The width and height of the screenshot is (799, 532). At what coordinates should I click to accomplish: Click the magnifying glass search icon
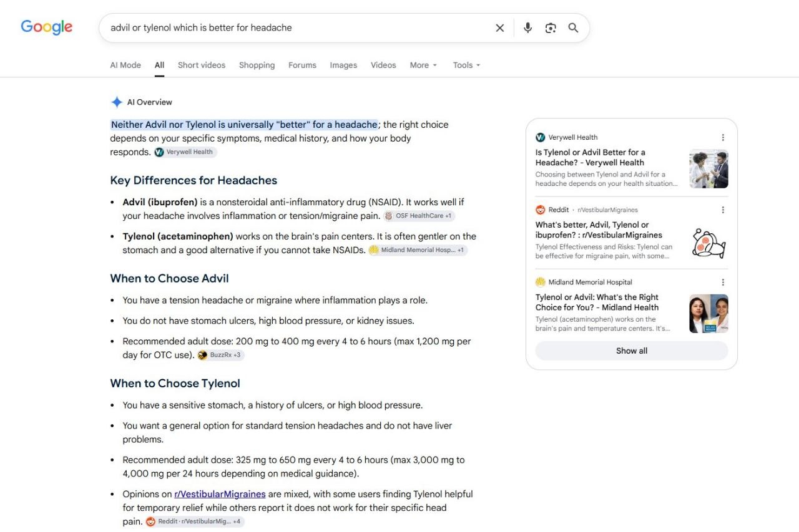tap(573, 28)
